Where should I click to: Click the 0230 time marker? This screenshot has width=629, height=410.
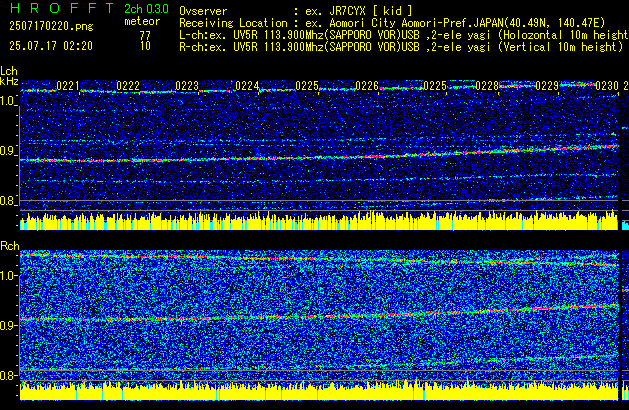tap(607, 86)
